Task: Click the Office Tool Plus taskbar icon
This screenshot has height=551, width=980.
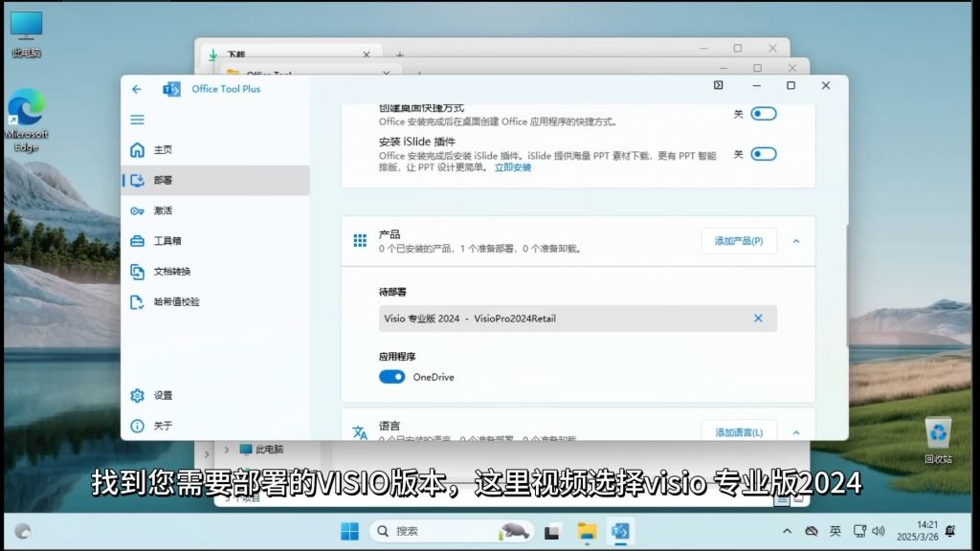Action: coord(620,532)
